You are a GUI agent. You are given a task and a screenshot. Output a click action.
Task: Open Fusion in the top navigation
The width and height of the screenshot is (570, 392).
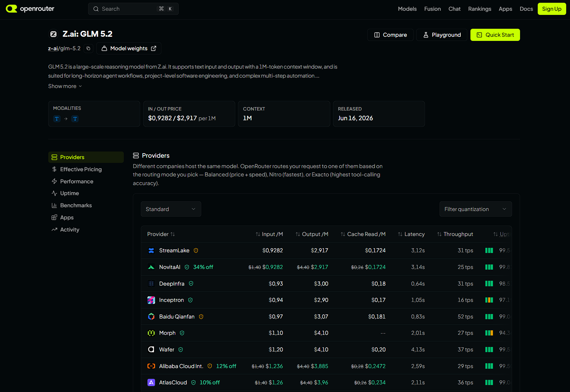tap(433, 9)
